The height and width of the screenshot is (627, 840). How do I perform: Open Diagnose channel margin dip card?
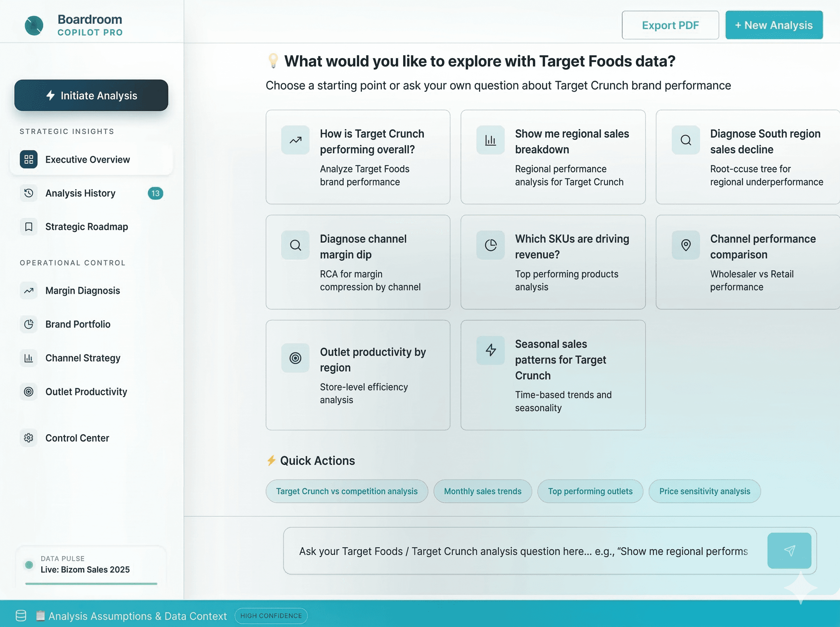pyautogui.click(x=358, y=262)
